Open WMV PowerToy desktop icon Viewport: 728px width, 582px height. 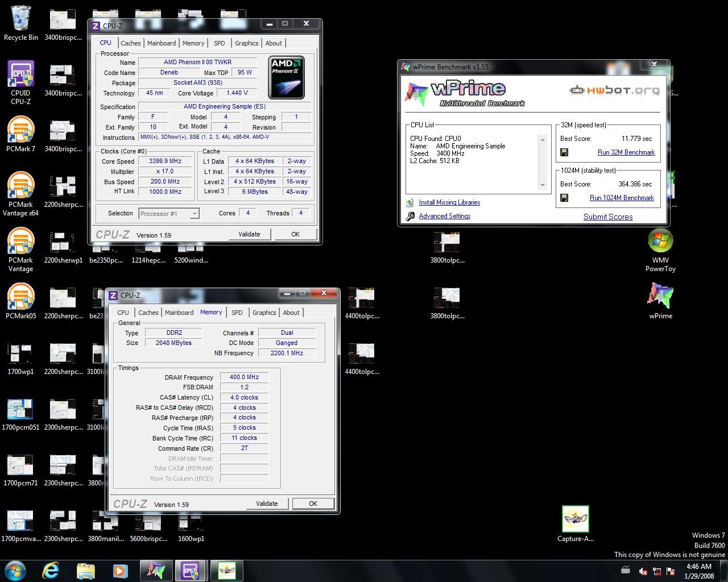pos(660,250)
